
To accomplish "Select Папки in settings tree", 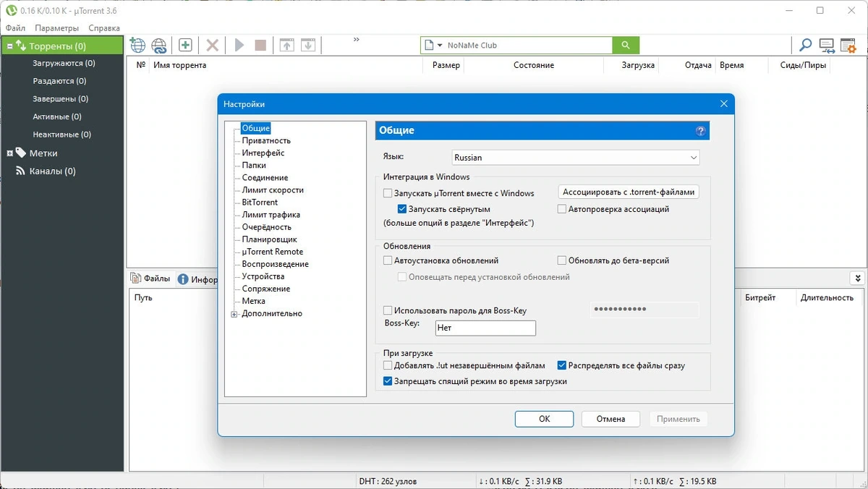I will click(254, 166).
